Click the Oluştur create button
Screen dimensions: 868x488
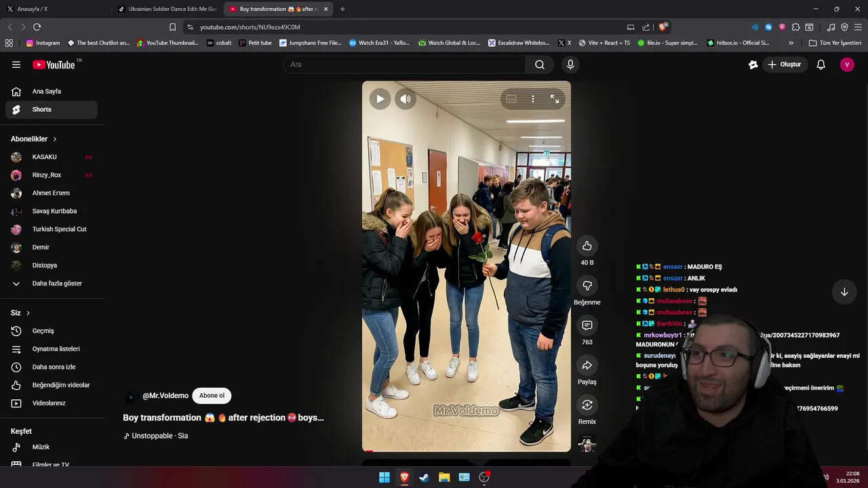(784, 64)
